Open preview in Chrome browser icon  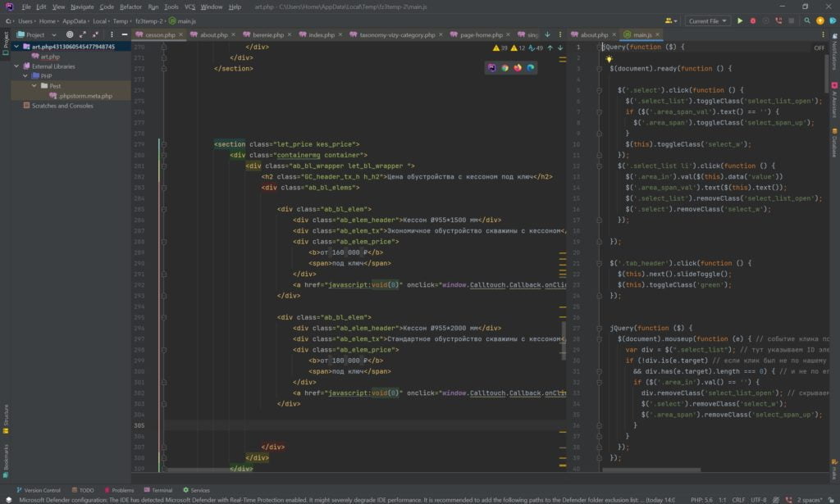[504, 68]
